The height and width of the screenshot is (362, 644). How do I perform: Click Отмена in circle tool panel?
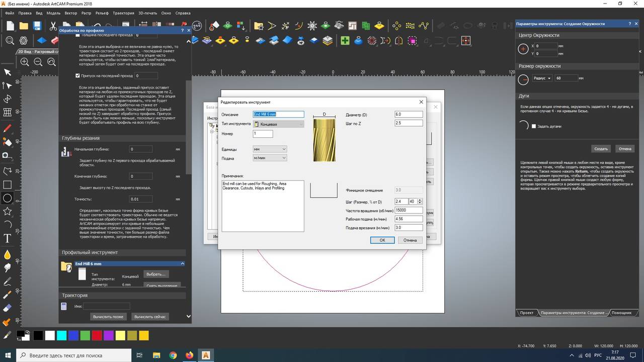tap(625, 149)
